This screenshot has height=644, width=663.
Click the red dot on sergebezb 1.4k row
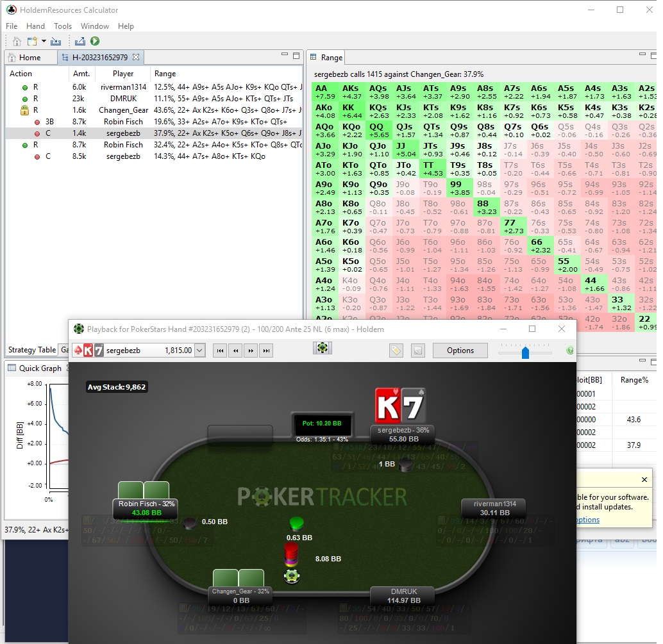pyautogui.click(x=37, y=133)
